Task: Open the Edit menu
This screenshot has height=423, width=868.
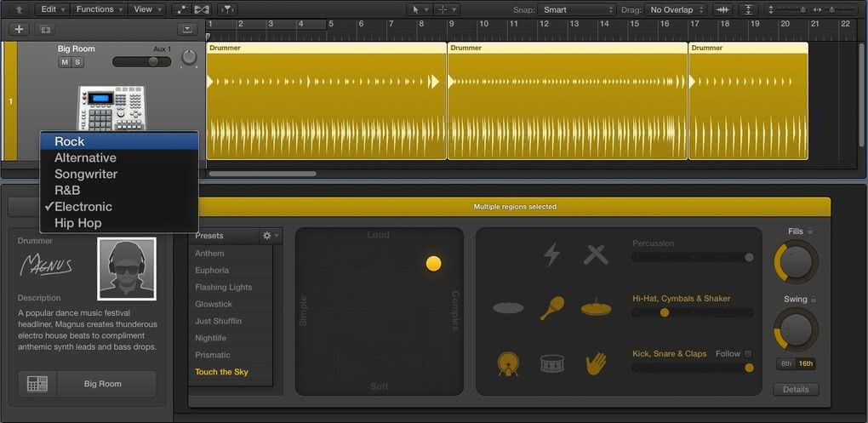Action: 53,9
